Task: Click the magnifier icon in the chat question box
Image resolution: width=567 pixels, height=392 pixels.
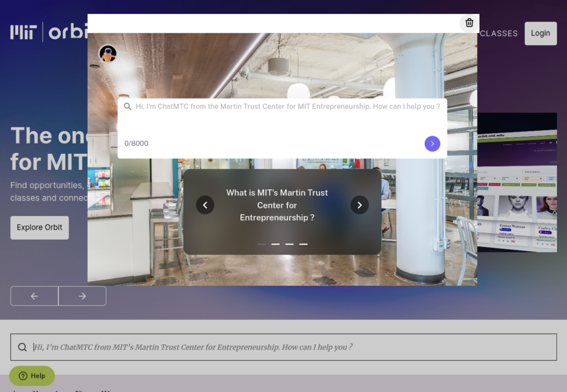Action: click(x=128, y=106)
